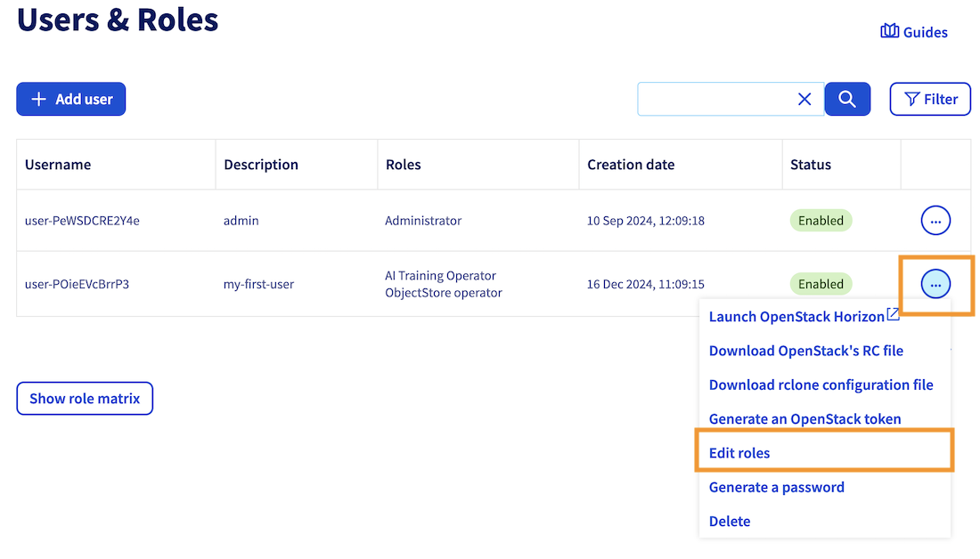Select Edit roles from menu
The image size is (980, 559).
point(739,453)
